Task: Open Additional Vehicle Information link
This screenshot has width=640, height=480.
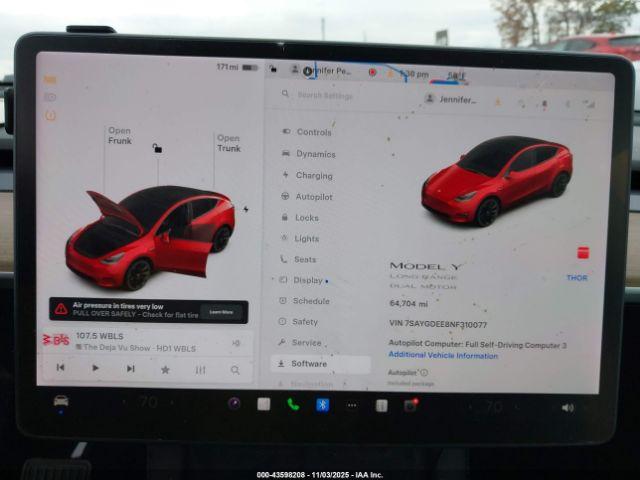Action: tap(443, 355)
